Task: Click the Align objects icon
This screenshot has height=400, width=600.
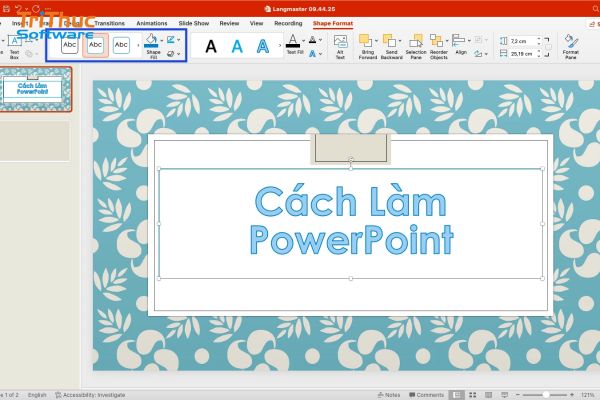Action: pyautogui.click(x=458, y=40)
